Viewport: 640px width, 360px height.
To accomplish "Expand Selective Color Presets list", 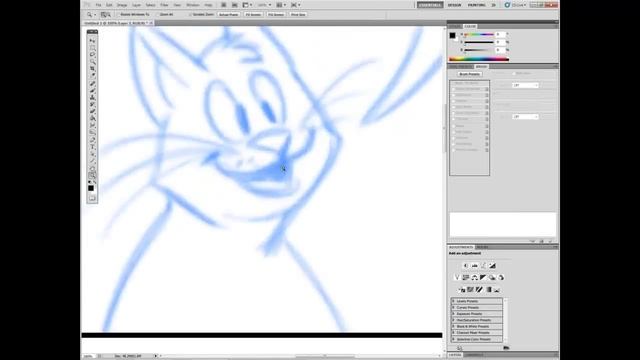I will pos(453,339).
